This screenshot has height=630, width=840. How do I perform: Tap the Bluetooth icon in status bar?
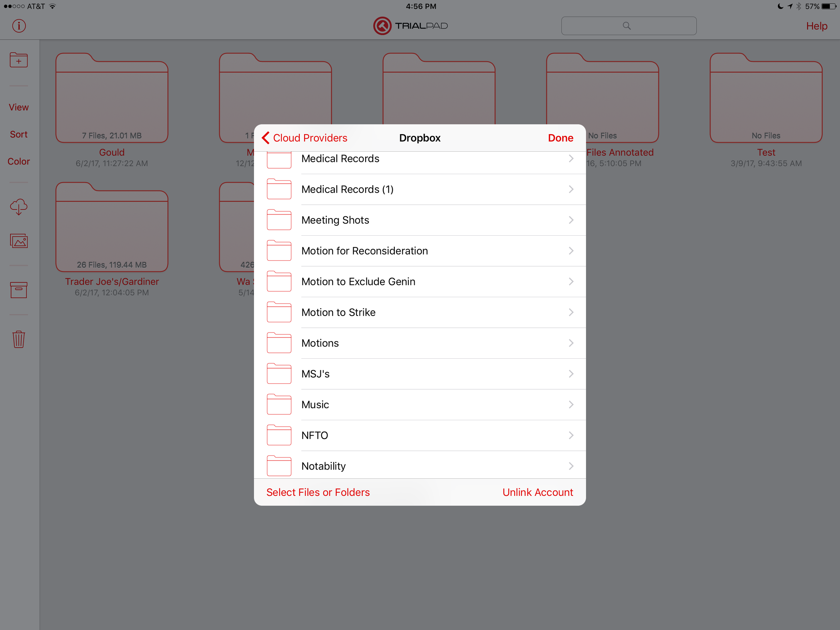pos(799,6)
